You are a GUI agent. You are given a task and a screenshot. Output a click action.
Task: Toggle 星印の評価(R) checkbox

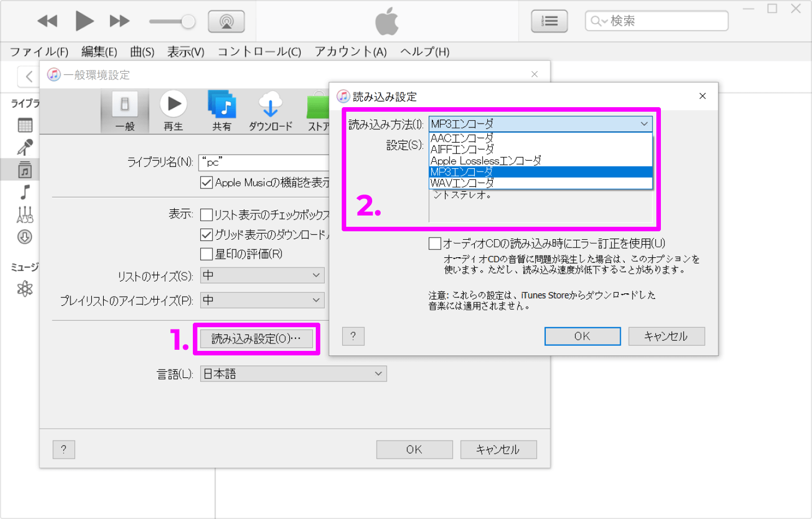(206, 254)
